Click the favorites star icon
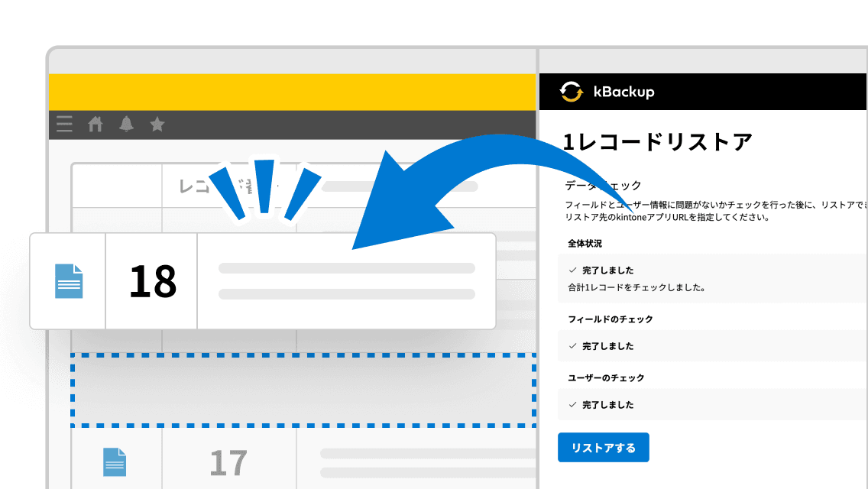 tap(157, 124)
